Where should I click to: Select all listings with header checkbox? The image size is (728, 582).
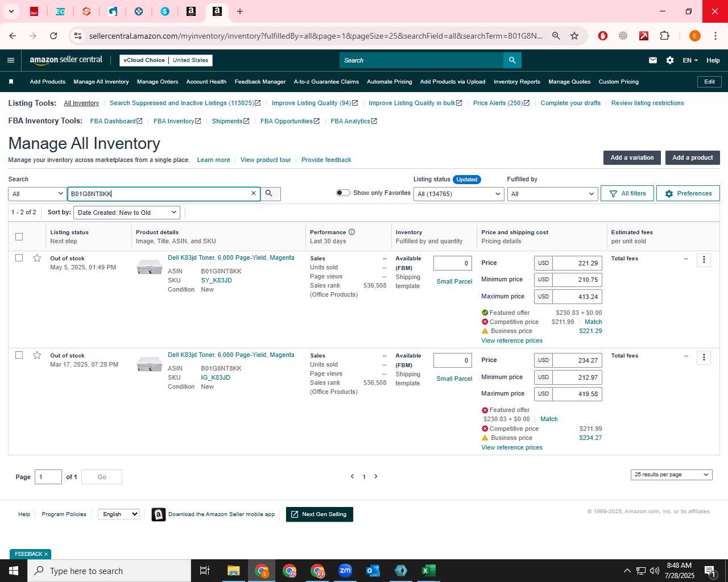19,236
